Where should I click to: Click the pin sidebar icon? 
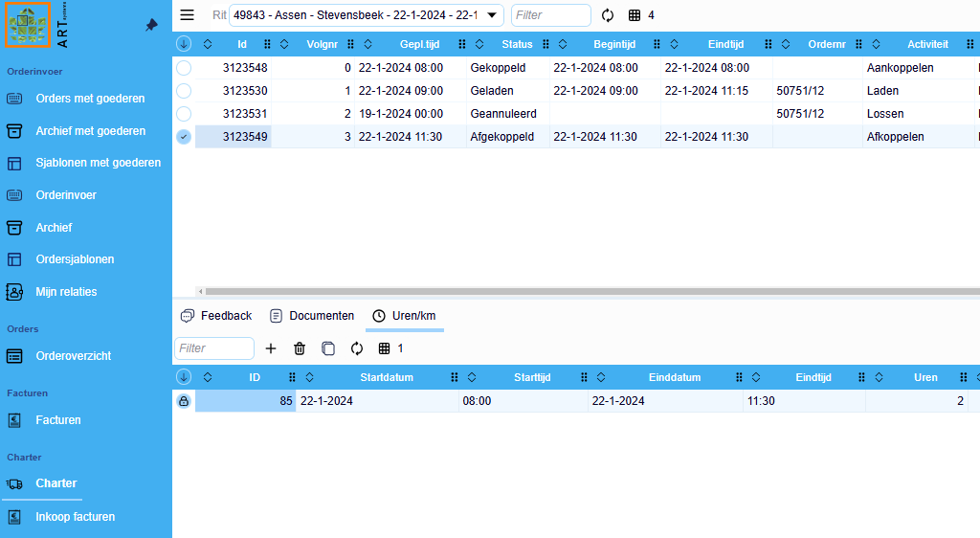point(151,25)
